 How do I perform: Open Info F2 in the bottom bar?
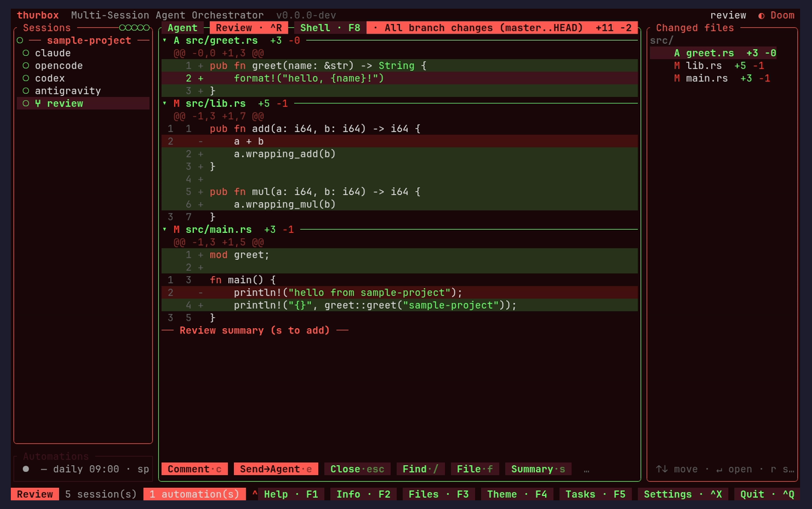click(363, 494)
